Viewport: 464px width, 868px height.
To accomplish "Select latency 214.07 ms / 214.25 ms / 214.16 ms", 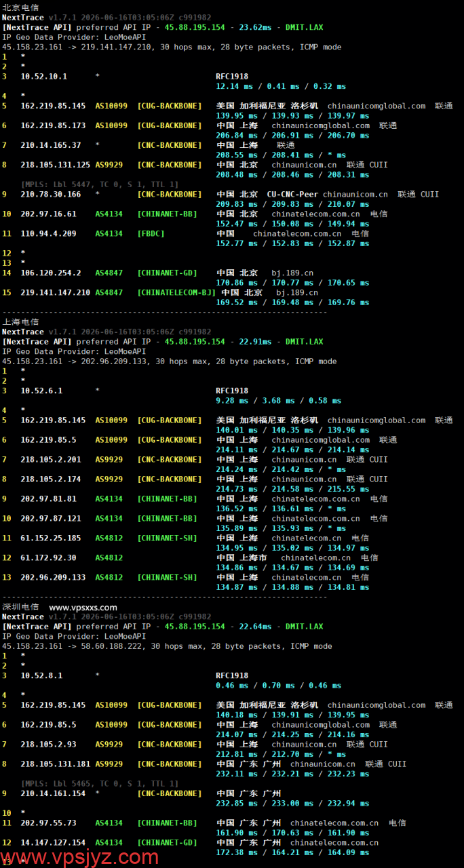I will point(292,734).
